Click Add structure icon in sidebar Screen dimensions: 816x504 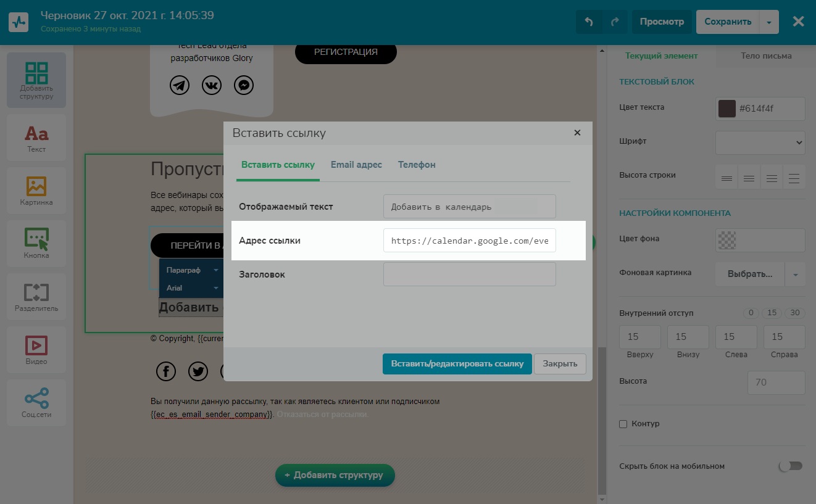36,80
